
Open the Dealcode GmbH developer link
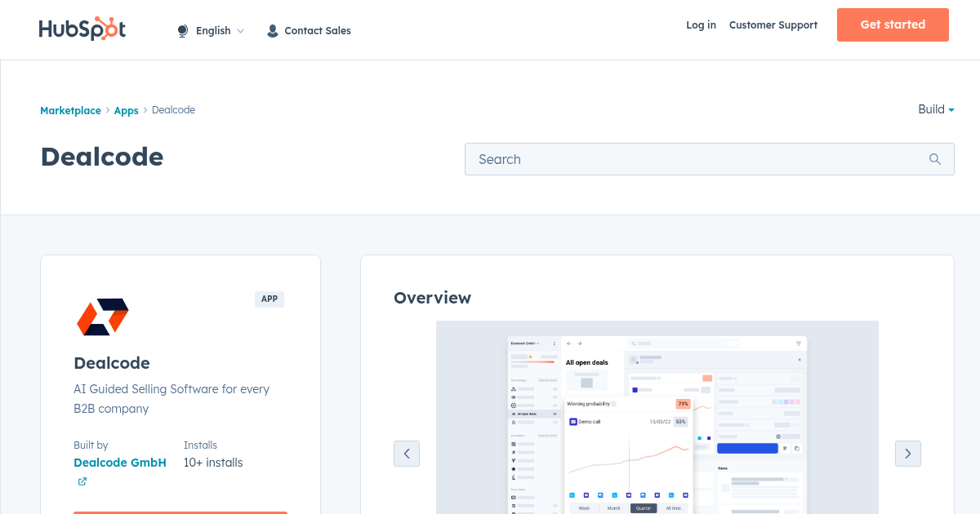(x=120, y=462)
